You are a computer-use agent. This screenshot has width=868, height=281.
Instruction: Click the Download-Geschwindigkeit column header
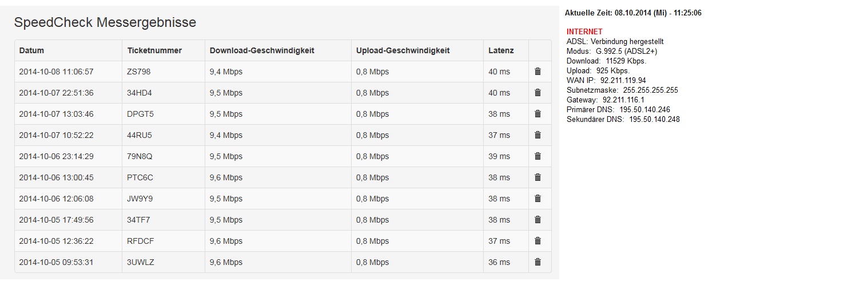tap(262, 50)
